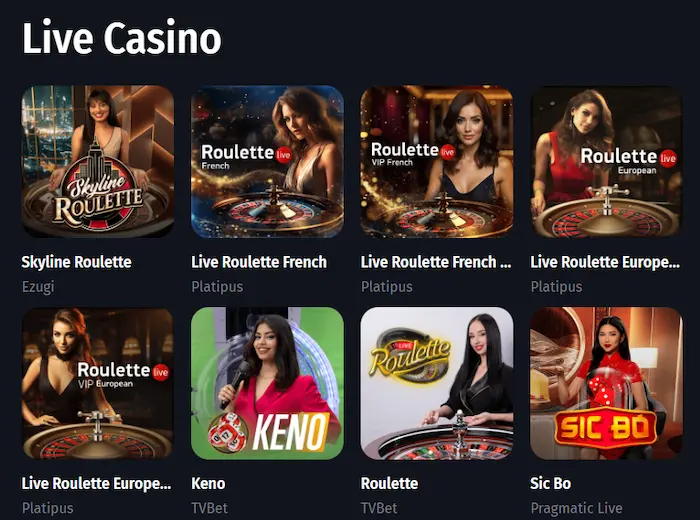This screenshot has width=700, height=520.
Task: Open the TVBet Roulette game thumbnail
Action: tap(437, 383)
